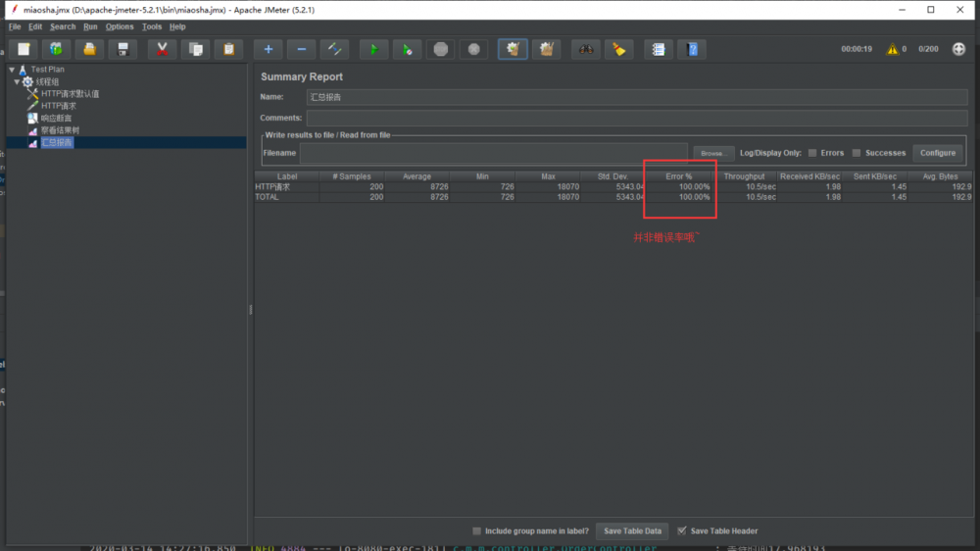Select Test Plan in the tree

(47, 70)
